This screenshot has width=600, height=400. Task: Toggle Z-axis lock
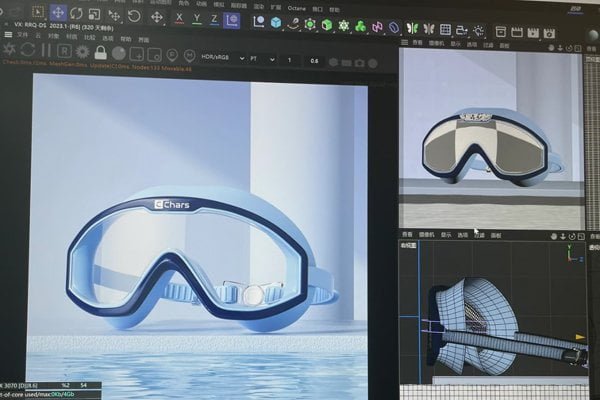[214, 18]
